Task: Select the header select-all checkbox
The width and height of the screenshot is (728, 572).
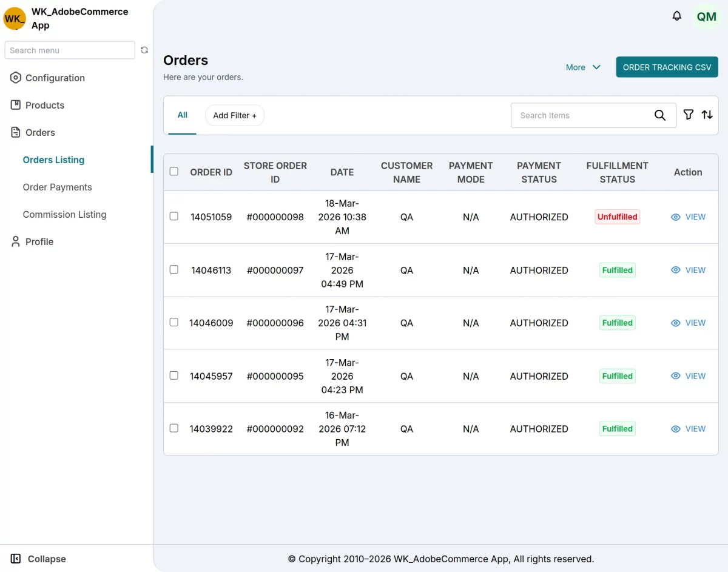Action: (x=174, y=172)
